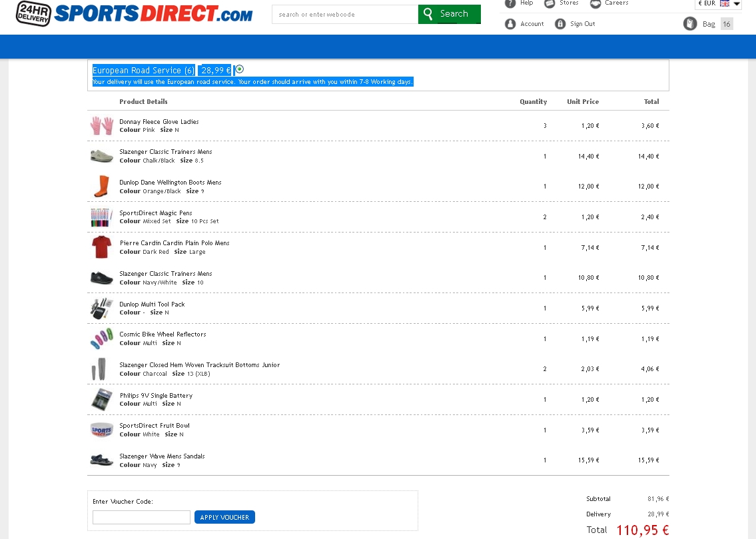Click the grey tracksuit bottoms thumbnail

[x=99, y=369]
